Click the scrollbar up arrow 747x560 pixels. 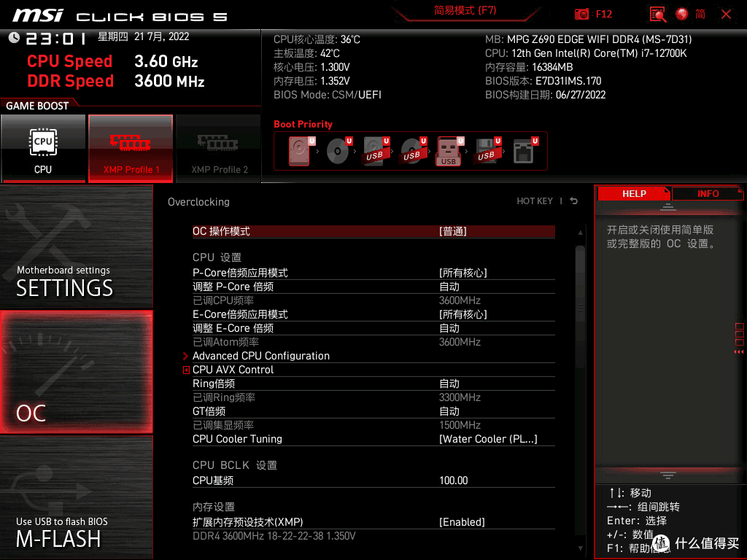click(580, 233)
